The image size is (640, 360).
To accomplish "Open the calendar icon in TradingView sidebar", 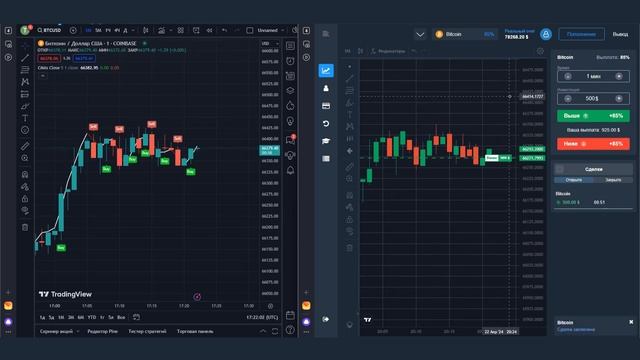I will point(290,315).
